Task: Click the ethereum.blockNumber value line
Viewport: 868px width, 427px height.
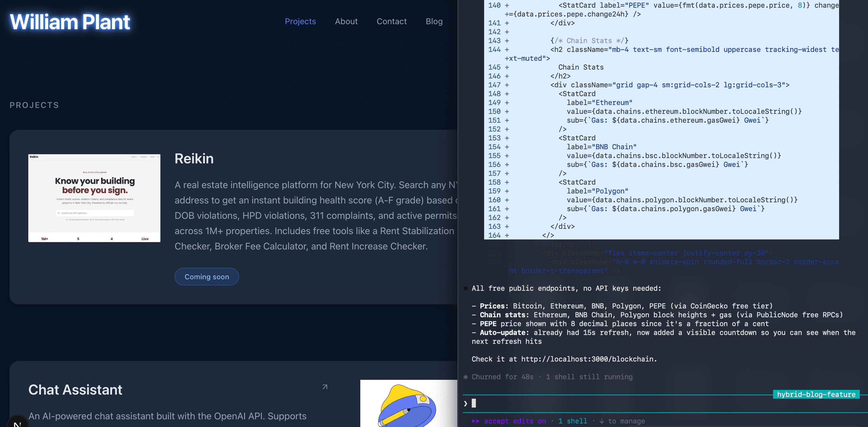Action: [x=684, y=111]
